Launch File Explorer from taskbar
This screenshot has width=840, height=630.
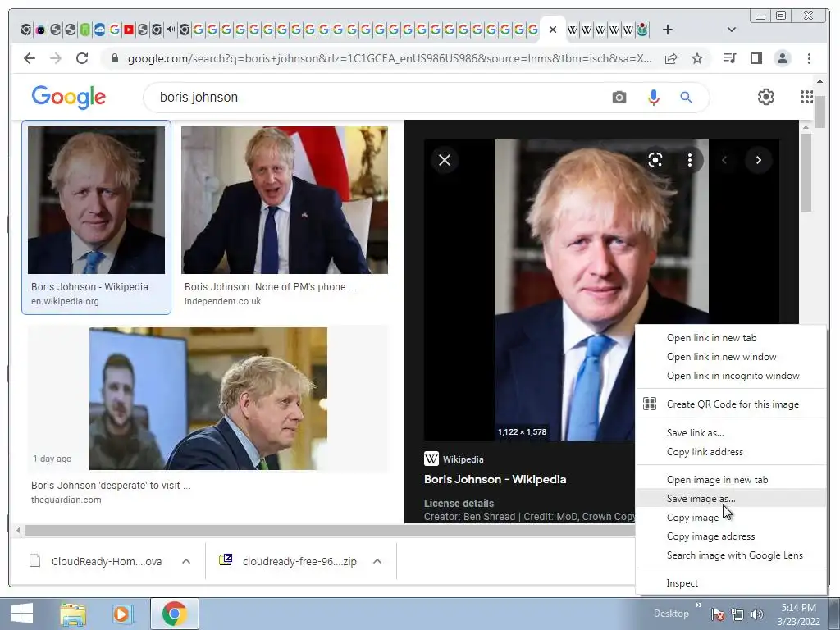72,614
